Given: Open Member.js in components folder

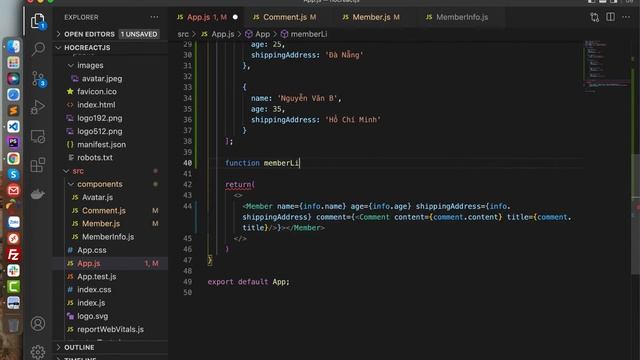Looking at the screenshot, I should click(101, 224).
